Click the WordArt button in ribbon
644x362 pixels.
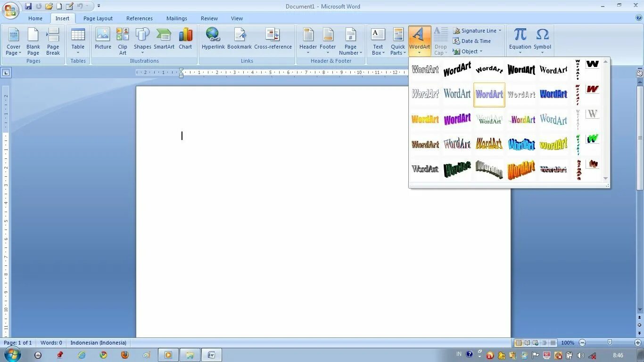tap(420, 41)
